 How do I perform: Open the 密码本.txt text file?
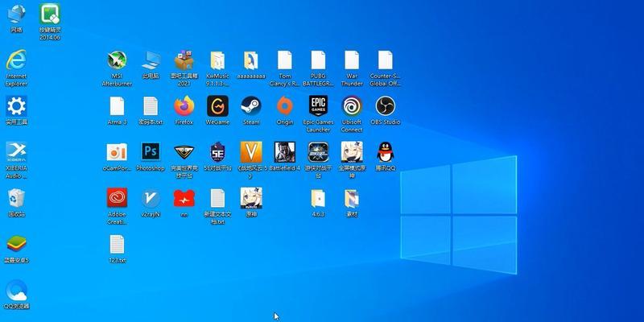click(x=151, y=106)
